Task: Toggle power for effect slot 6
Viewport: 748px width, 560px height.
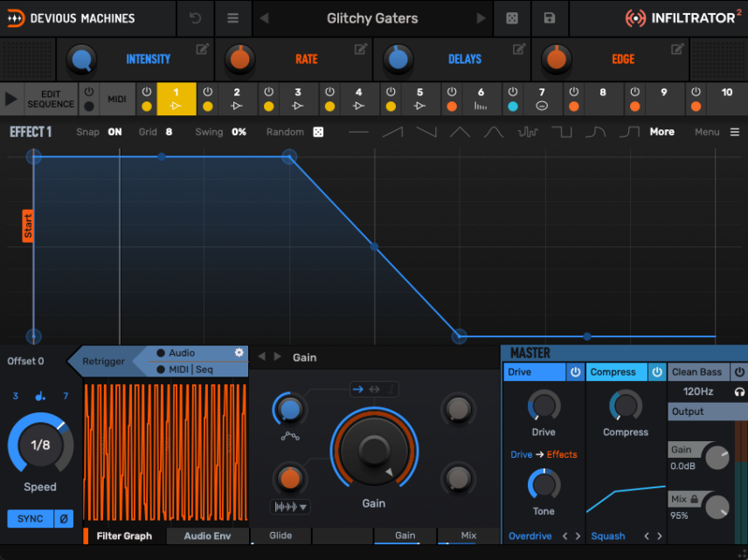Action: [x=452, y=92]
